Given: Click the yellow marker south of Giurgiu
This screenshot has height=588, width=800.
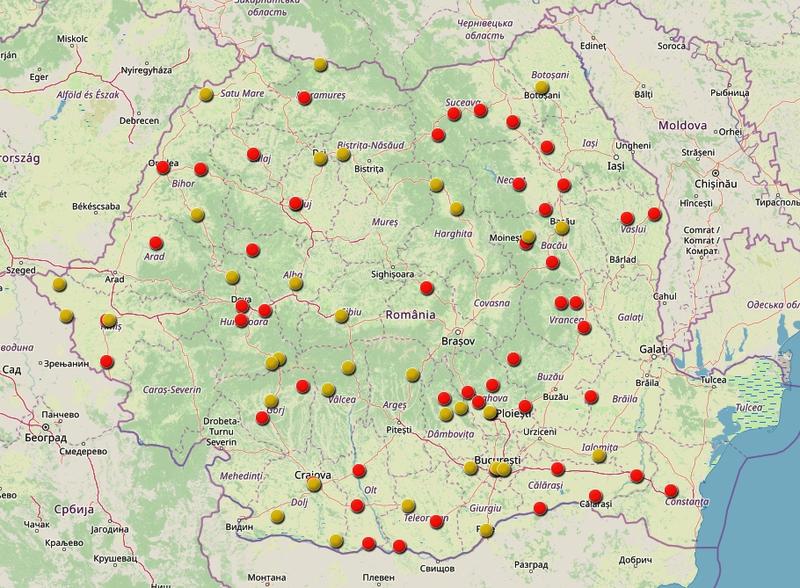Looking at the screenshot, I should click(x=487, y=531).
